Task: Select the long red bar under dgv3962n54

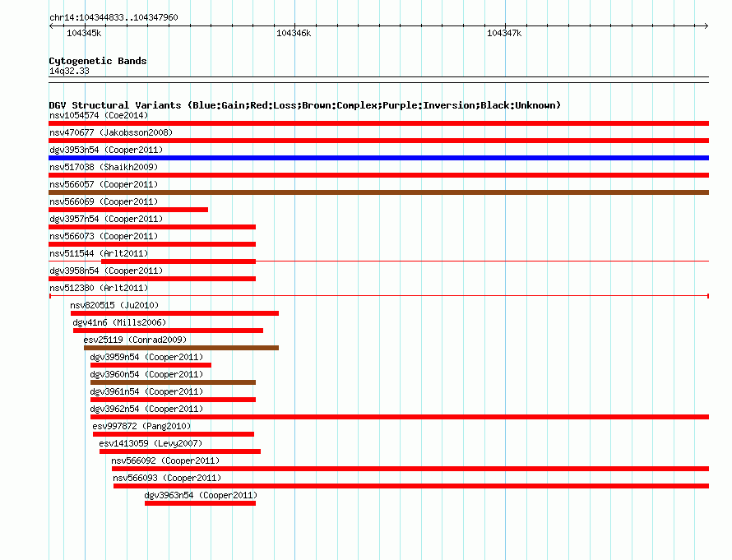Action: [x=400, y=417]
